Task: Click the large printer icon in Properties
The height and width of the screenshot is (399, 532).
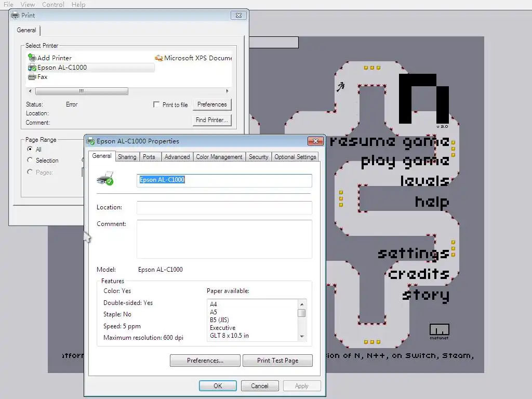Action: pos(105,179)
